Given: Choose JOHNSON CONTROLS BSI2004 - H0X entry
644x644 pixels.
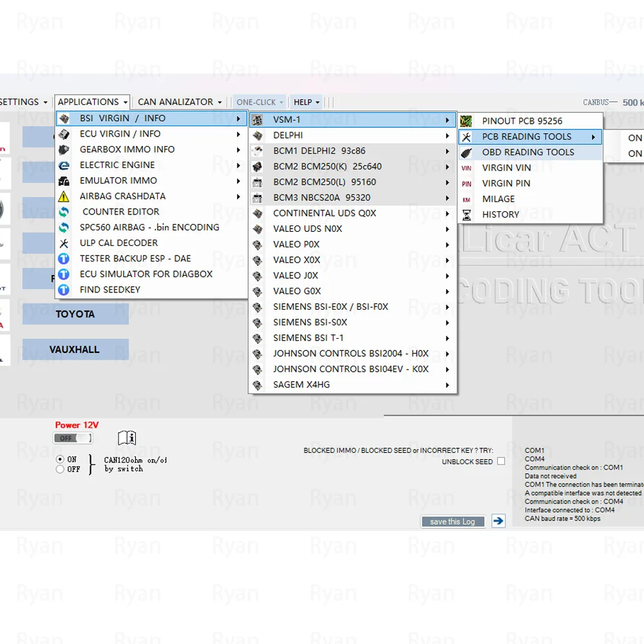Looking at the screenshot, I should (x=352, y=354).
